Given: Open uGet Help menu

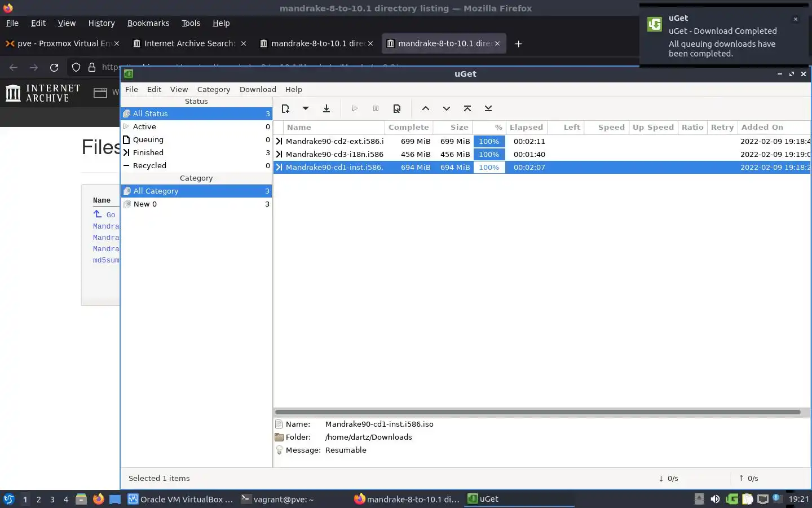Looking at the screenshot, I should point(294,89).
